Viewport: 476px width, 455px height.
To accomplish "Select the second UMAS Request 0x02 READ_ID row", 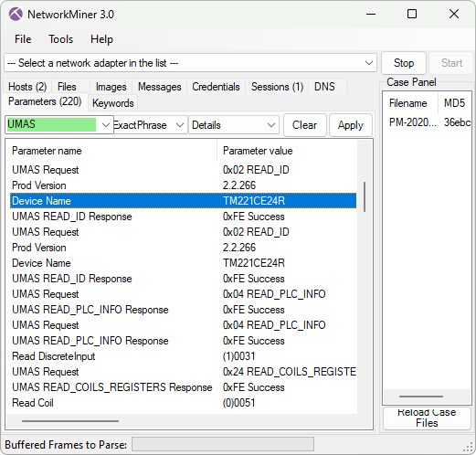I will pos(183,232).
